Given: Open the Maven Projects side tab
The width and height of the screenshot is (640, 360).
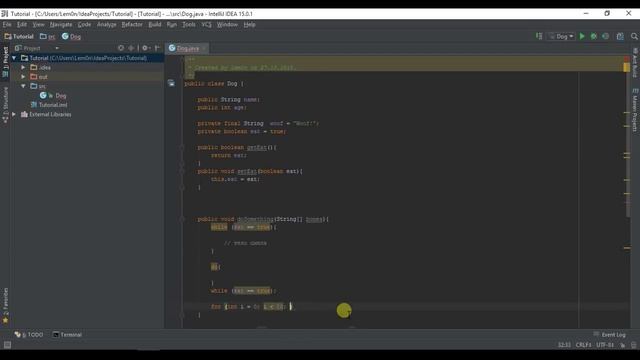Looking at the screenshot, I should 635,110.
